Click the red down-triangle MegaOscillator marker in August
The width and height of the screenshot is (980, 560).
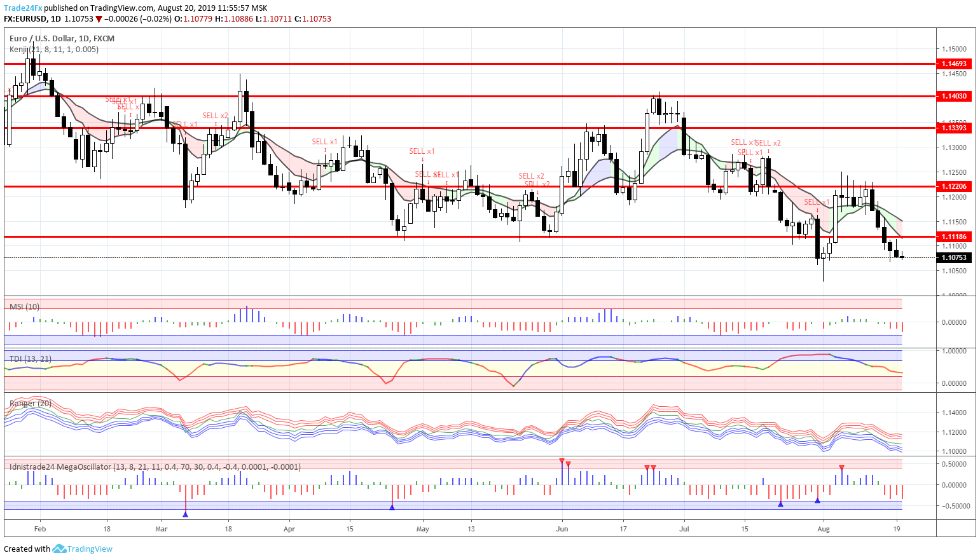pos(842,468)
